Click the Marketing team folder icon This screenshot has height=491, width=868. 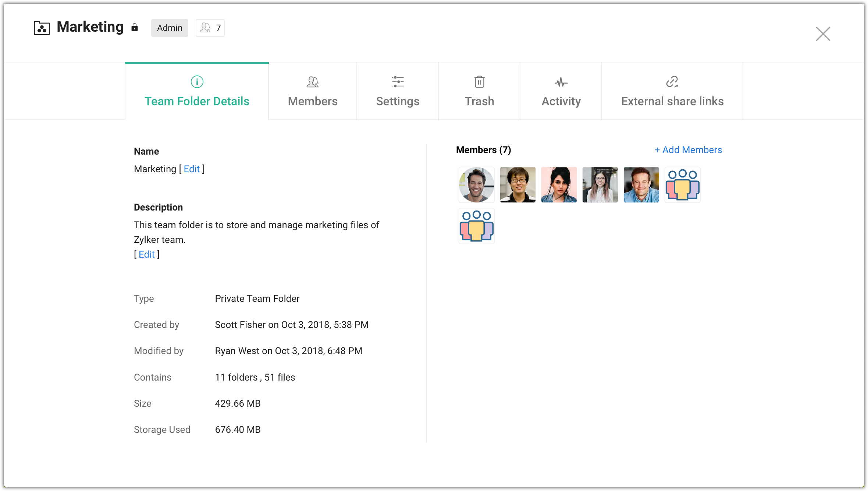tap(42, 28)
